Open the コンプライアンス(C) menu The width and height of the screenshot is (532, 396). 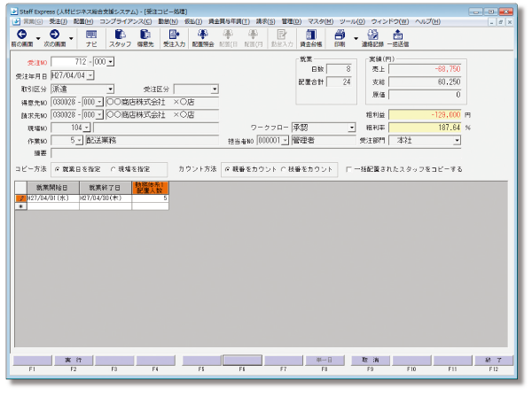point(126,21)
